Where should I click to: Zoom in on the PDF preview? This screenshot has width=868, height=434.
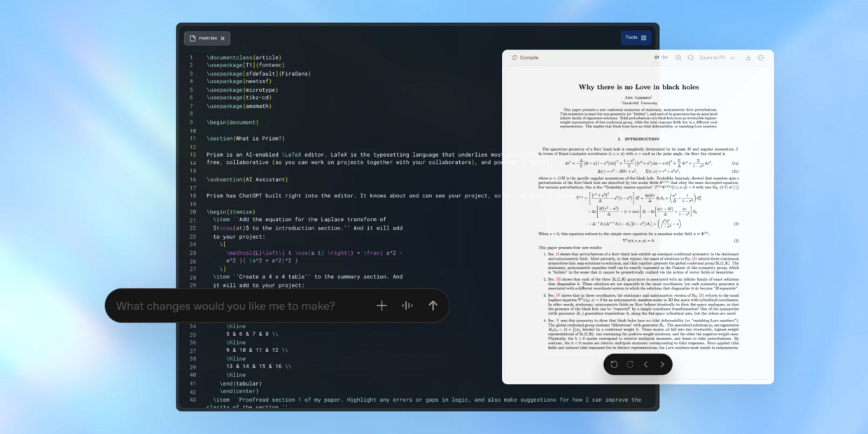coord(678,57)
